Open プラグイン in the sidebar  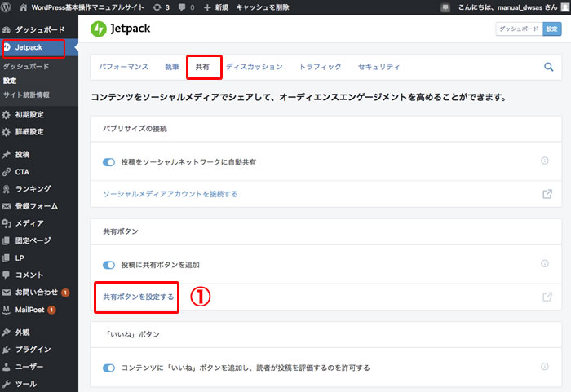point(33,350)
